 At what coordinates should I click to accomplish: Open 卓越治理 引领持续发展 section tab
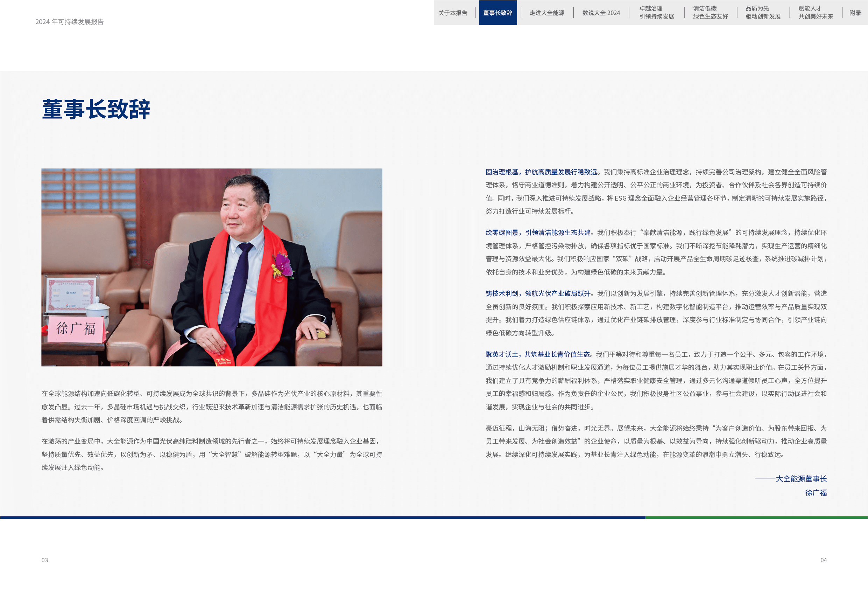point(656,13)
